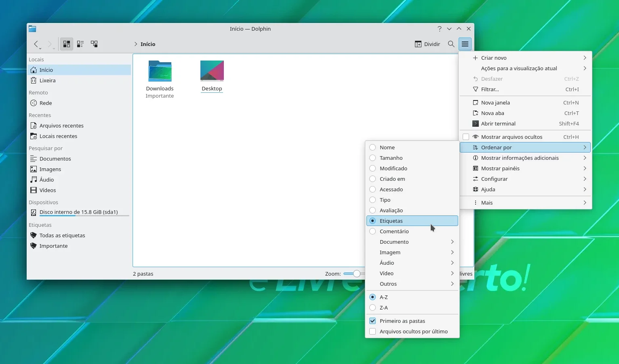The width and height of the screenshot is (619, 364).
Task: Expand the Vídeo sort submenu
Action: (412, 273)
